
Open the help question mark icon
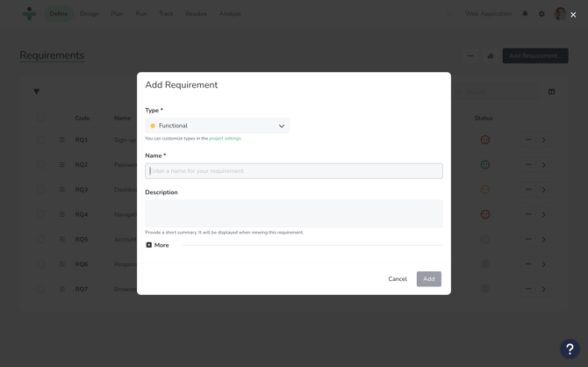click(x=570, y=349)
